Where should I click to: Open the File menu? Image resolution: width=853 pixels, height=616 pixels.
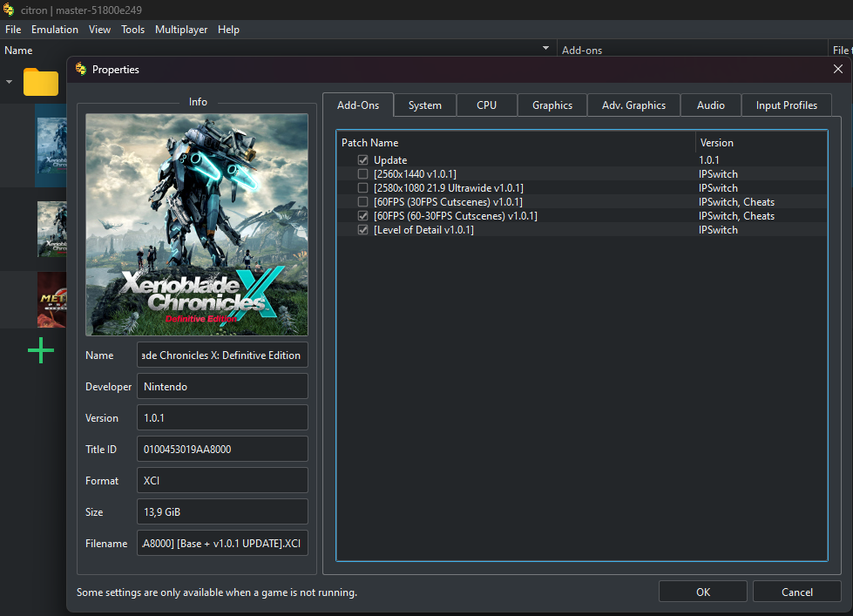13,30
